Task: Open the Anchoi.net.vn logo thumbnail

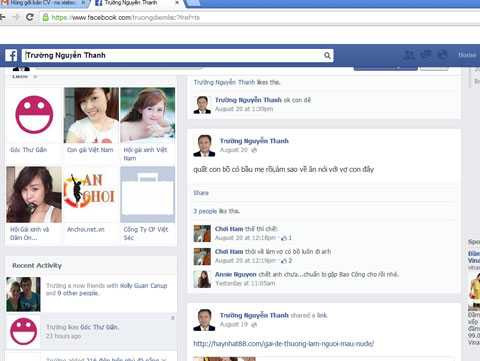Action: (x=91, y=194)
